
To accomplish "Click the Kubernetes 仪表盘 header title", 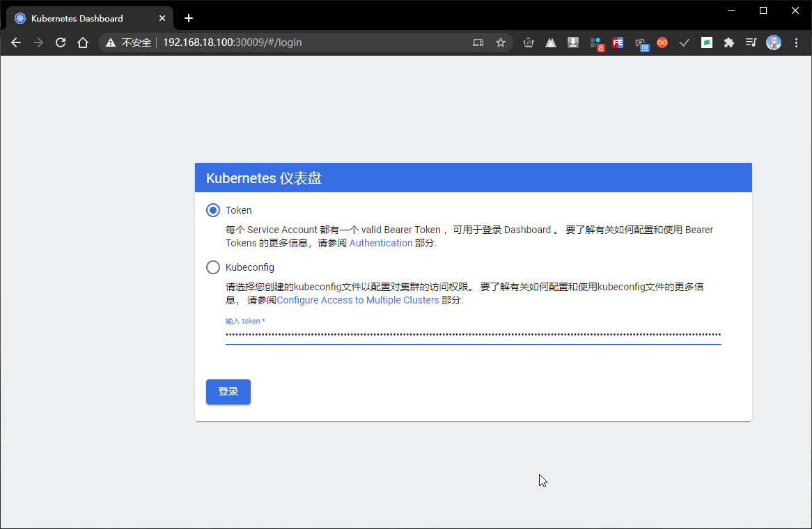I will point(264,178).
